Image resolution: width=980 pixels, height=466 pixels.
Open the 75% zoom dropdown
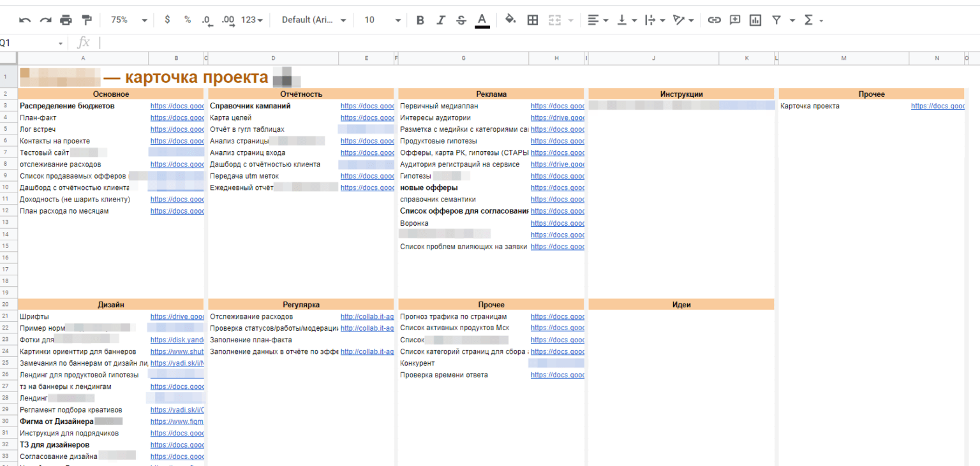[129, 20]
